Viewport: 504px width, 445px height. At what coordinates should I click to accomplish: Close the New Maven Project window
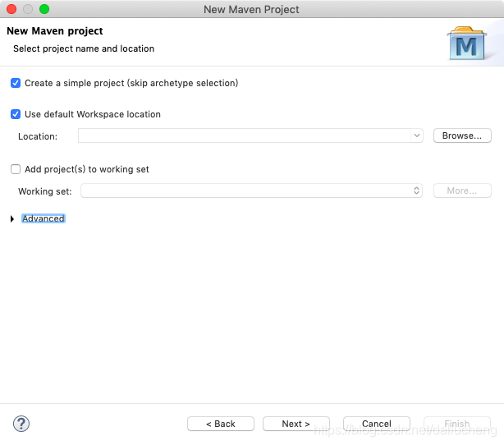coord(11,9)
